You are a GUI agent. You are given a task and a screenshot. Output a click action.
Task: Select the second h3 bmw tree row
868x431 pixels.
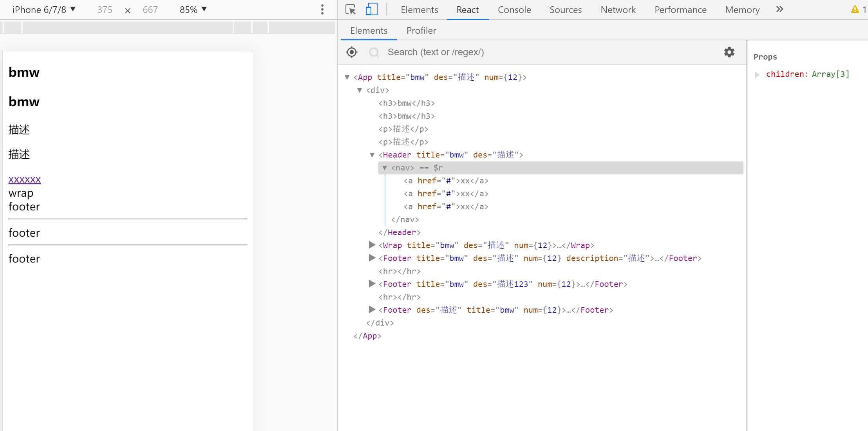(407, 116)
